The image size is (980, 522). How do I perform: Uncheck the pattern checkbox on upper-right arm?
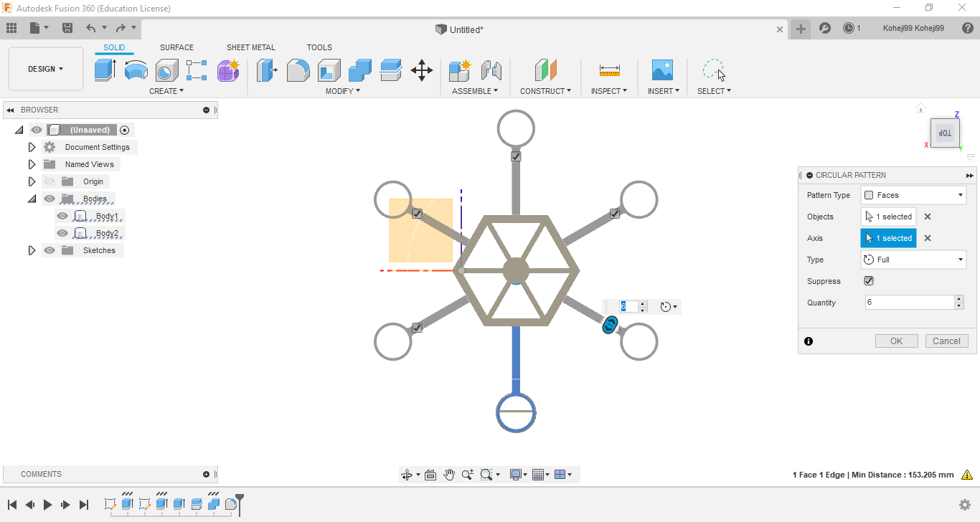coord(615,214)
